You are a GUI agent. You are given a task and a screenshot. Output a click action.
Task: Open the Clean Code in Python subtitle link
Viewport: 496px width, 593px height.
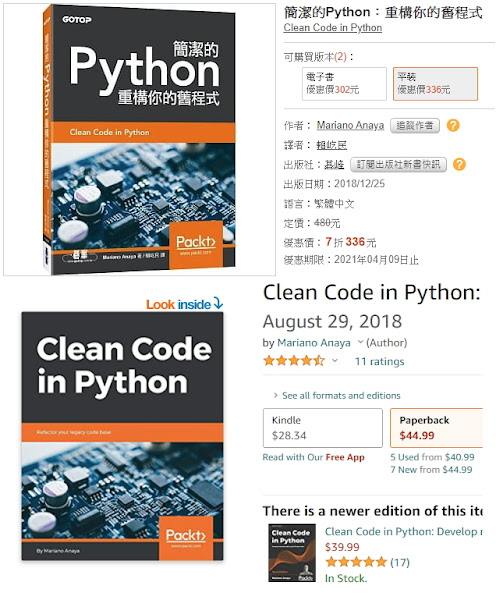pos(333,28)
